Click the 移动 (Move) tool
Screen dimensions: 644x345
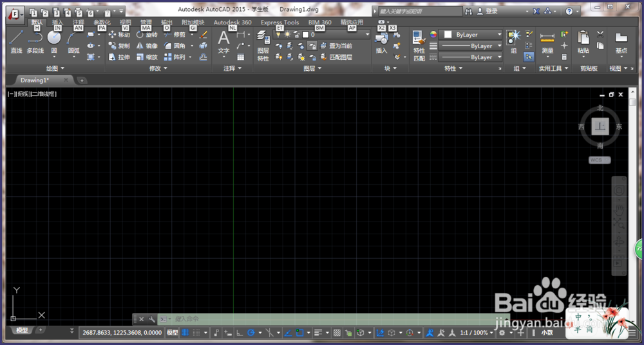pyautogui.click(x=120, y=35)
